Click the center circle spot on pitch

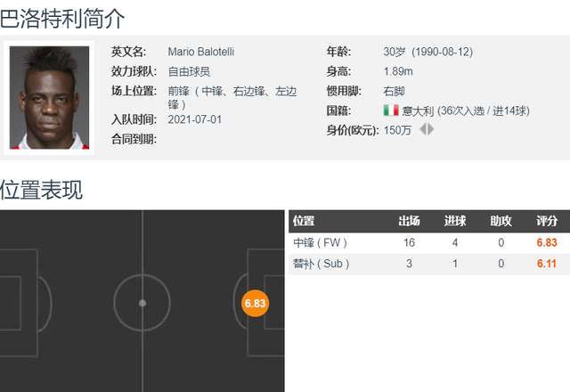point(142,303)
